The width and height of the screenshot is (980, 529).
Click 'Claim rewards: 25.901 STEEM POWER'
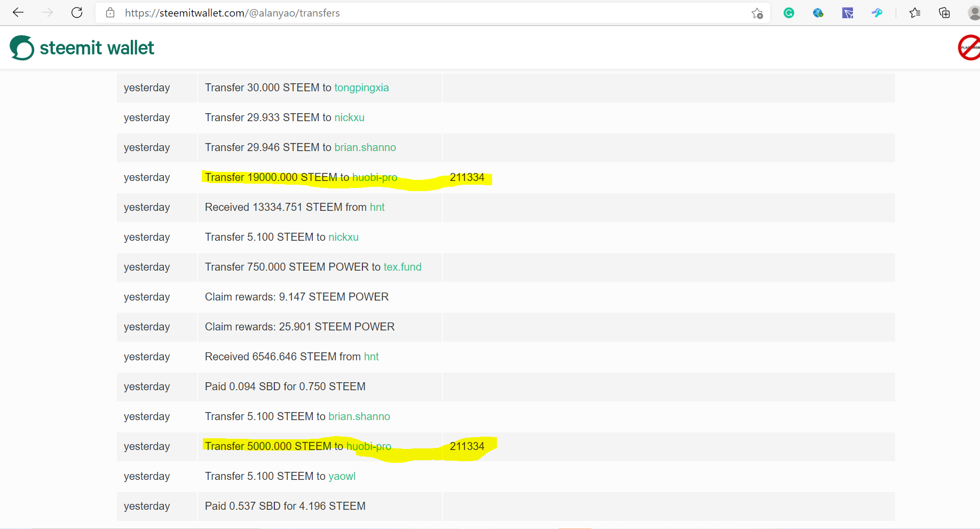(299, 327)
